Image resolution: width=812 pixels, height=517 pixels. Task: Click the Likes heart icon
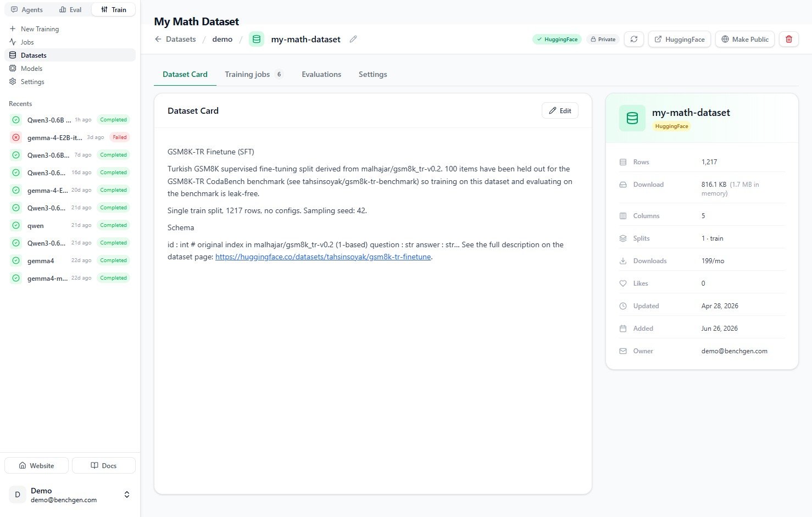(x=623, y=283)
